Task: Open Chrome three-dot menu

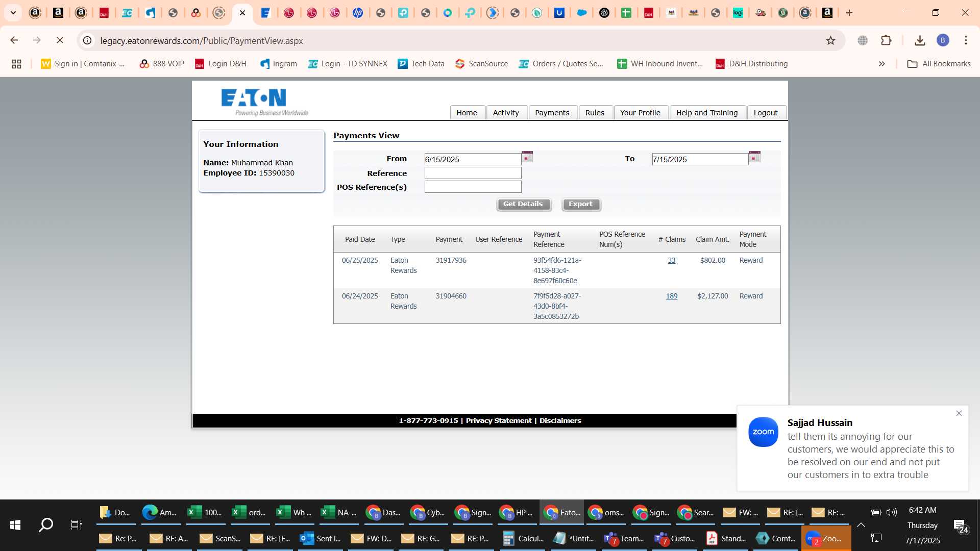Action: pyautogui.click(x=966, y=40)
